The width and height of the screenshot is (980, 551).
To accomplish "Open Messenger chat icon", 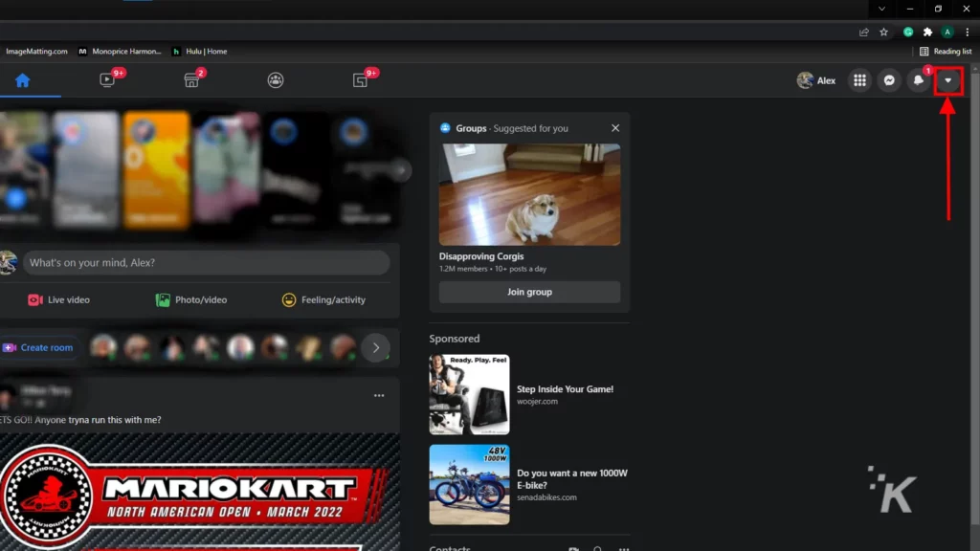I will (889, 80).
